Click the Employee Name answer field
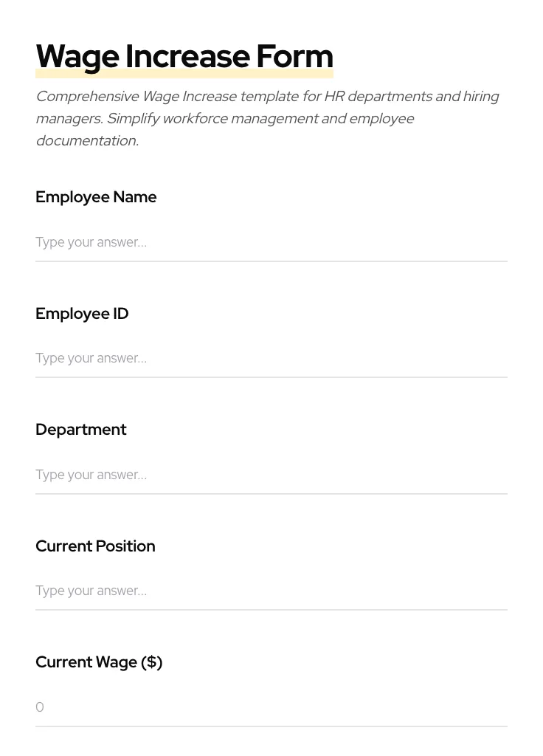Image resolution: width=543 pixels, height=756 pixels. (271, 242)
